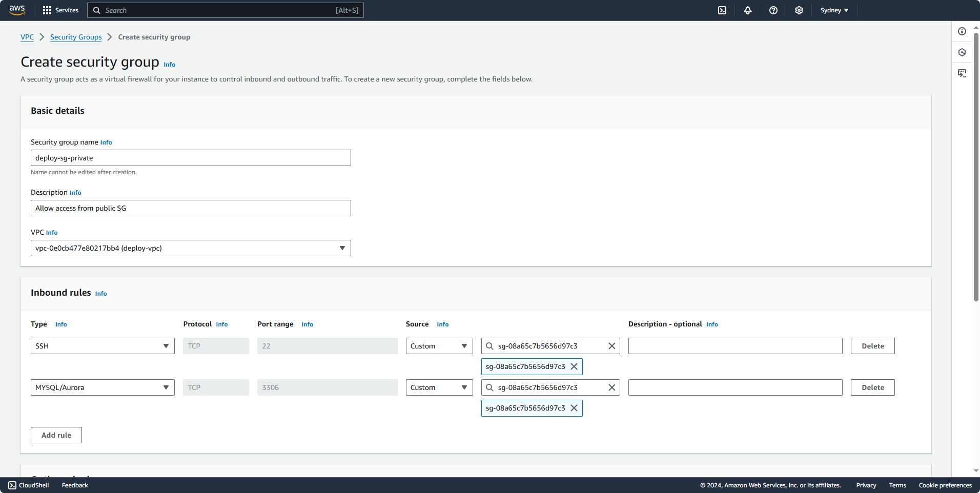Click the VPC breadcrumb link
Screen dimensions: 980x493
coord(27,37)
